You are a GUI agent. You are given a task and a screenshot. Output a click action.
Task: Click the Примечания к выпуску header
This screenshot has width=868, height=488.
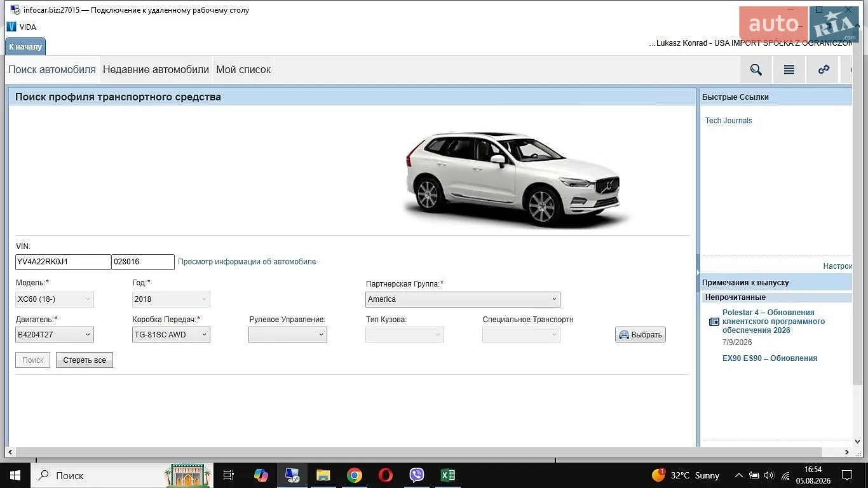(776, 283)
